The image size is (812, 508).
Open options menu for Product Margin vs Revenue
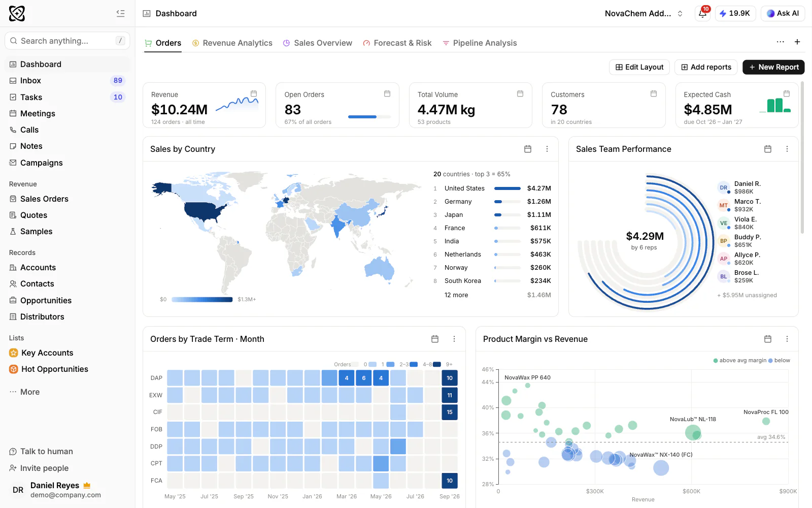[x=787, y=339]
